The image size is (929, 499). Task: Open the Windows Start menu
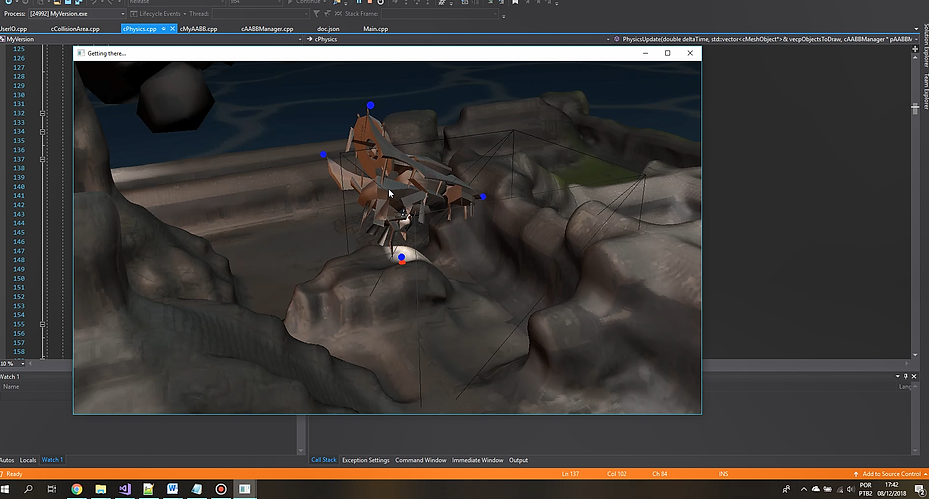5,489
